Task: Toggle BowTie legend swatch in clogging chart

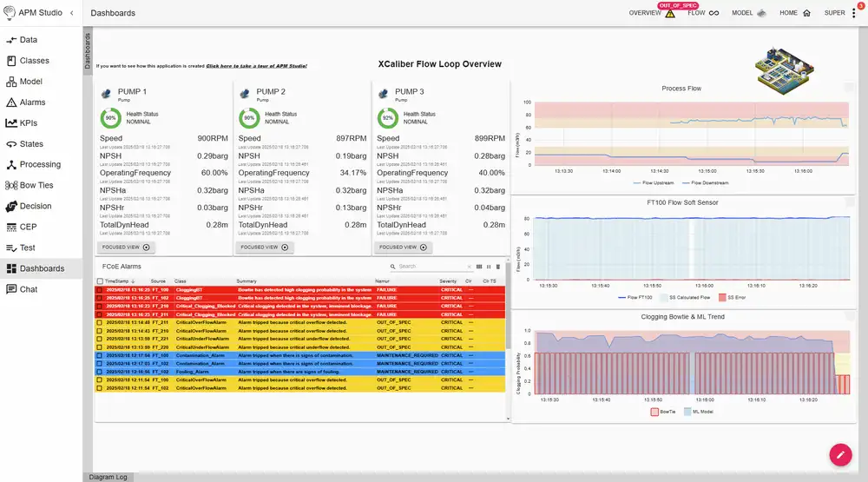Action: (654, 412)
